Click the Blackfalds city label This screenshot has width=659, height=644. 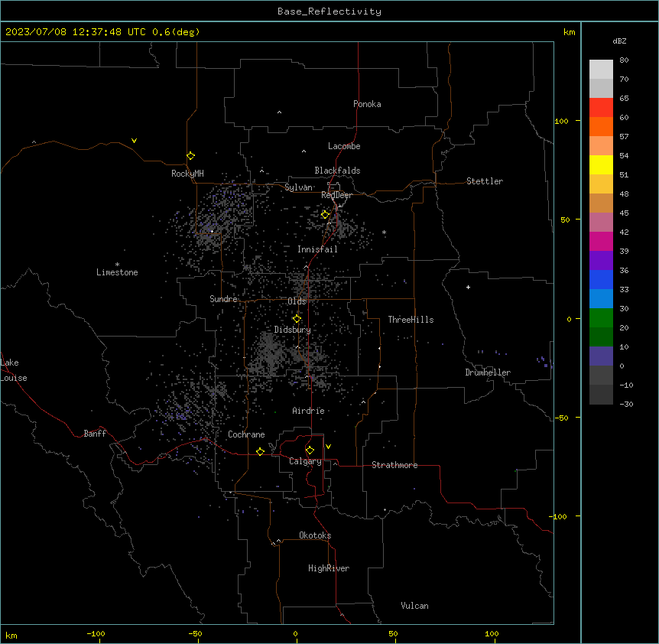pos(337,171)
